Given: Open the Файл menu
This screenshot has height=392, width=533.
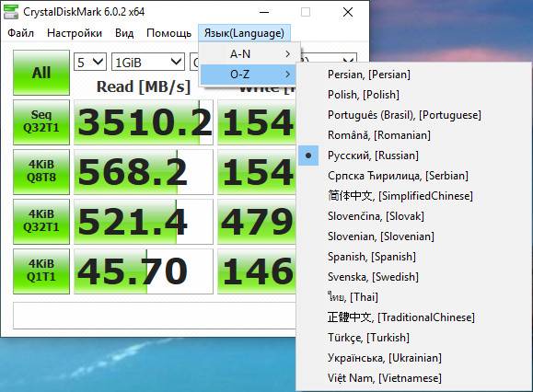Looking at the screenshot, I should pos(21,33).
